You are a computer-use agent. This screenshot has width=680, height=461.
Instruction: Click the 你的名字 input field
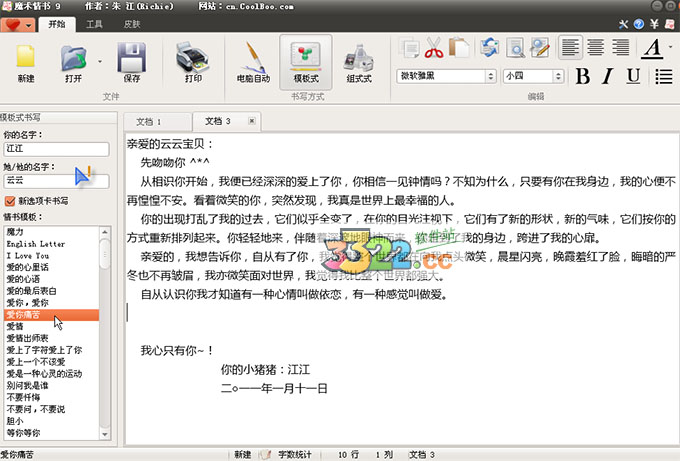click(56, 149)
